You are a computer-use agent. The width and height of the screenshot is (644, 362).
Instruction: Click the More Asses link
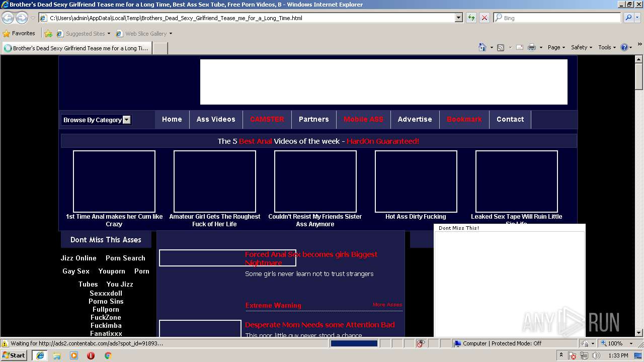point(387,305)
